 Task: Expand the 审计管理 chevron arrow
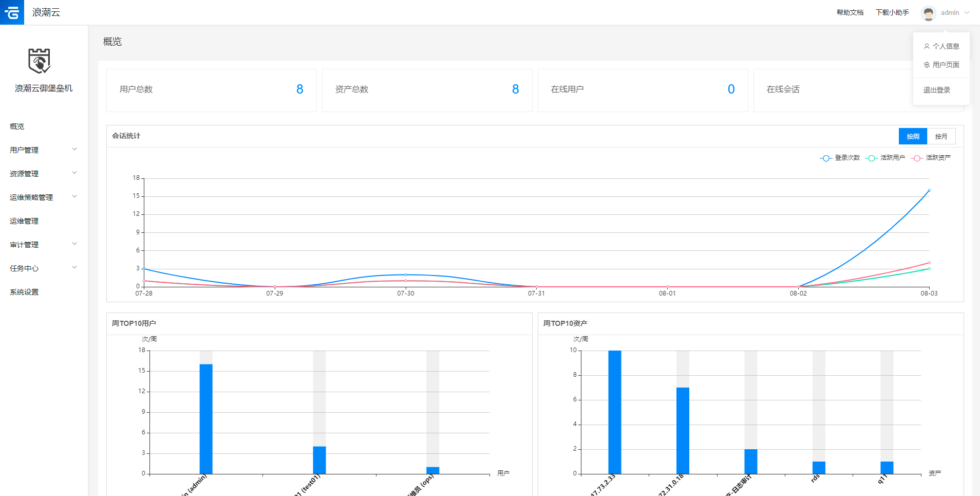(x=74, y=244)
